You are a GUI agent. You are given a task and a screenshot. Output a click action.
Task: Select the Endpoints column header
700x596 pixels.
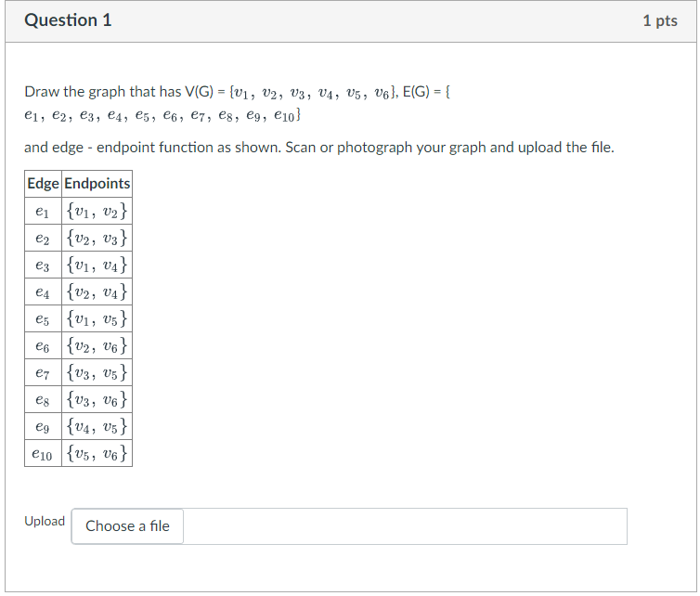97,184
